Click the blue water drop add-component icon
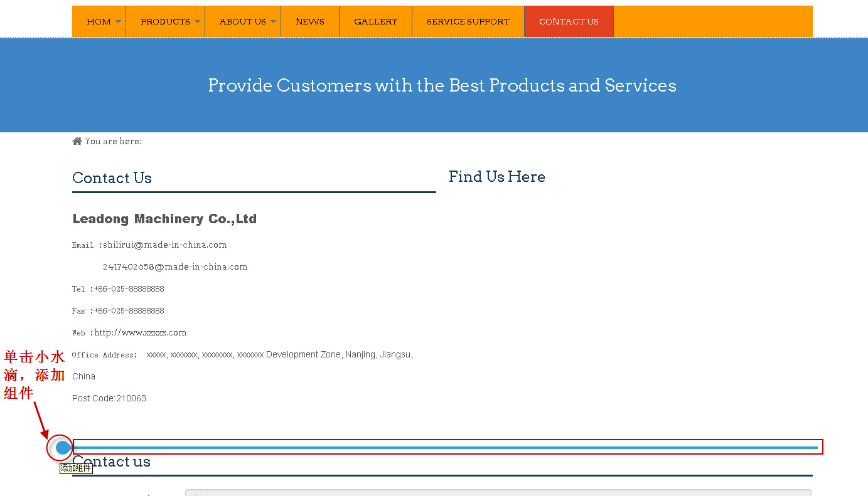868x496 pixels. 62,448
